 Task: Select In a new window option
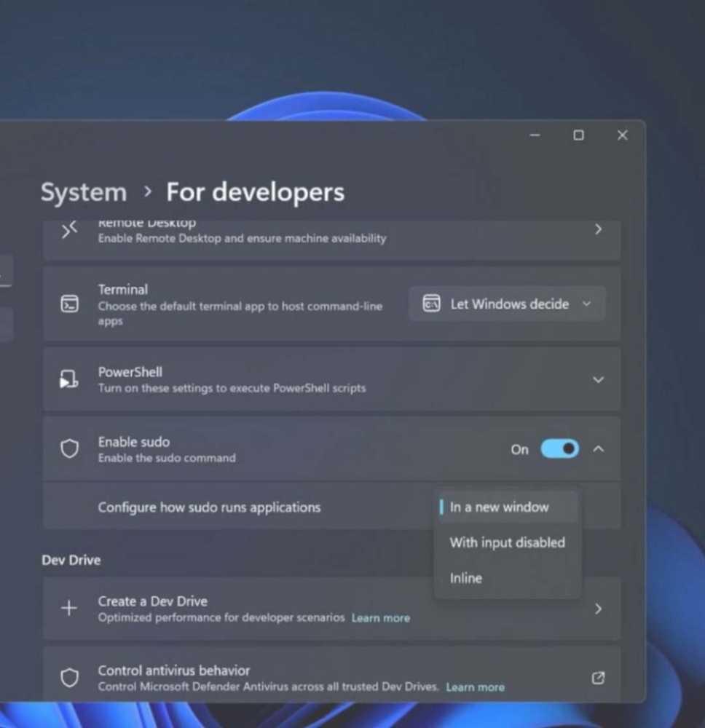499,507
